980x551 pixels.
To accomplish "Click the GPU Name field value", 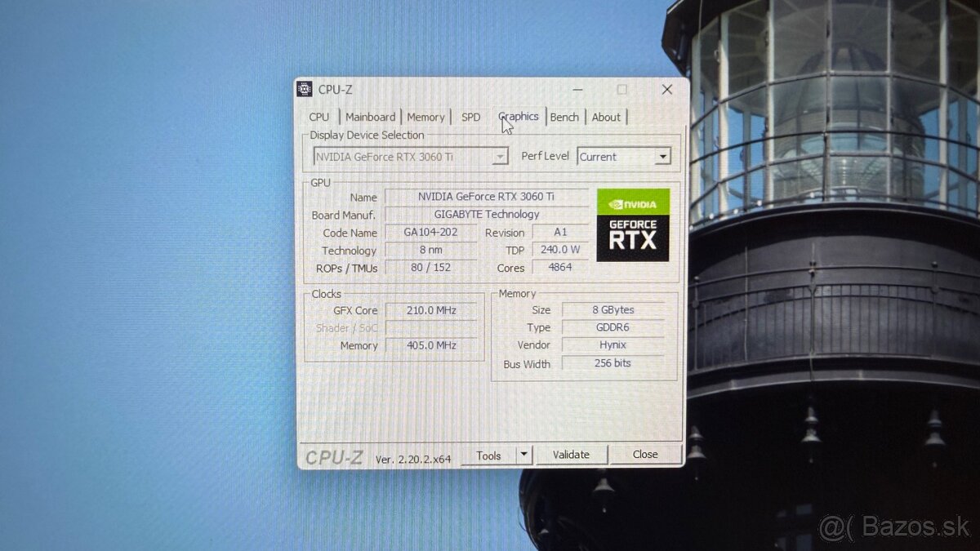I will click(487, 197).
